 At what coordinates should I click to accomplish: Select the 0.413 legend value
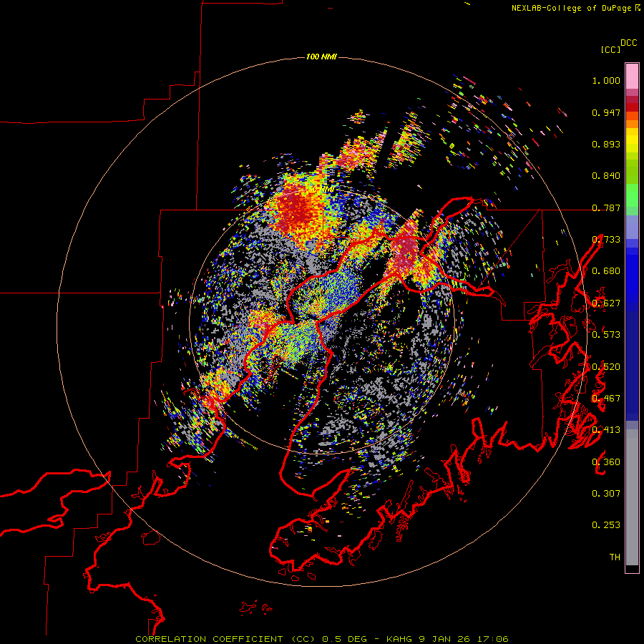coord(606,430)
